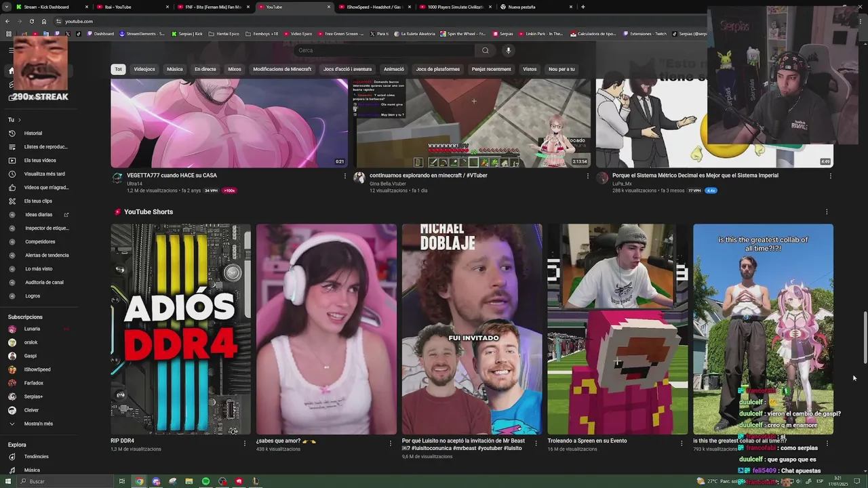
Task: Open IShowSpeed subscription channel
Action: [37, 369]
